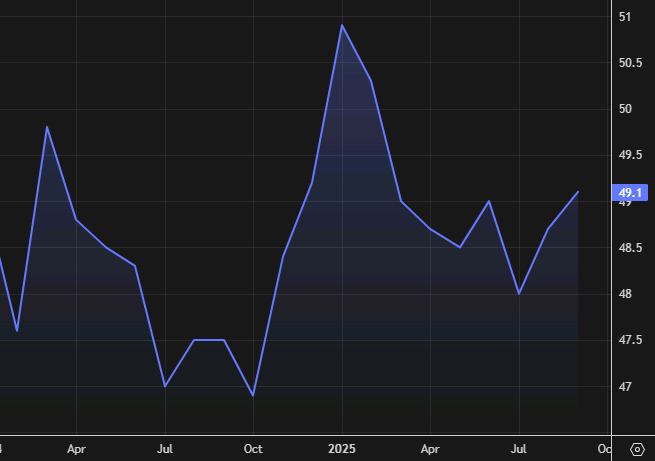This screenshot has width=655, height=461.
Task: Click the chart's highest peak near 51
Action: (342, 25)
